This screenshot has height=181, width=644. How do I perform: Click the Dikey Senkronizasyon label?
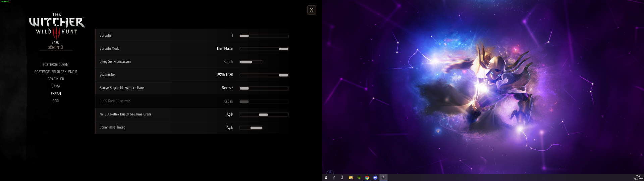click(x=115, y=62)
